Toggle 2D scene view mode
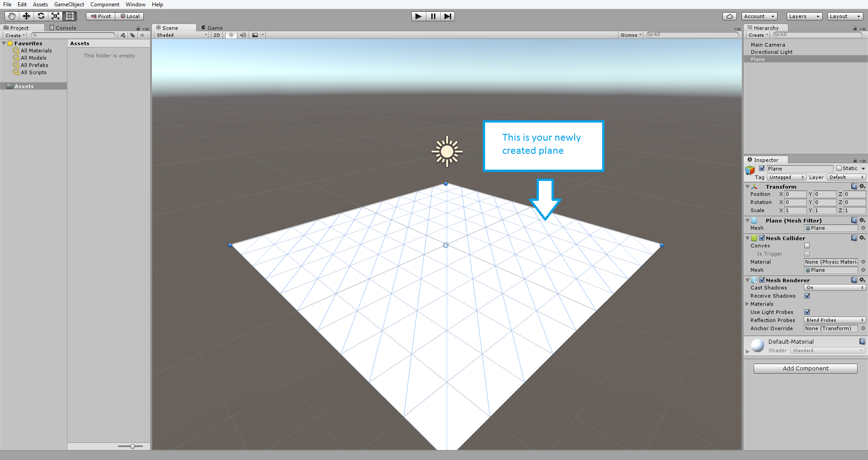868x460 pixels. [x=217, y=35]
